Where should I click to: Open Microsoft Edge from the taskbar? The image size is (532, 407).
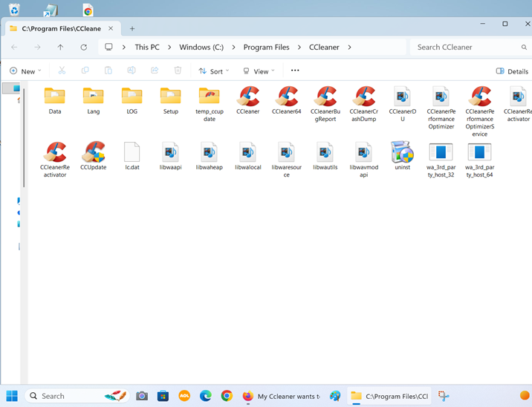click(x=206, y=396)
